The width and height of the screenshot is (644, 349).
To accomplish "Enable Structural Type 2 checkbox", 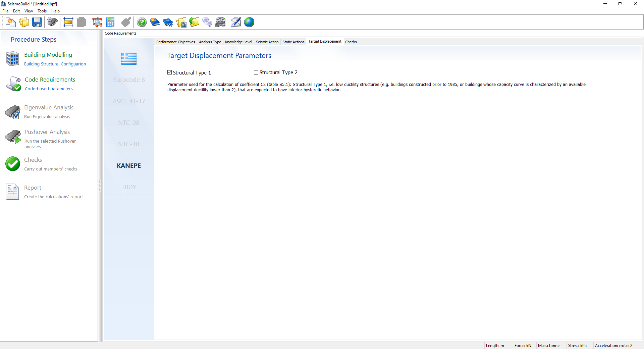I will coord(256,72).
